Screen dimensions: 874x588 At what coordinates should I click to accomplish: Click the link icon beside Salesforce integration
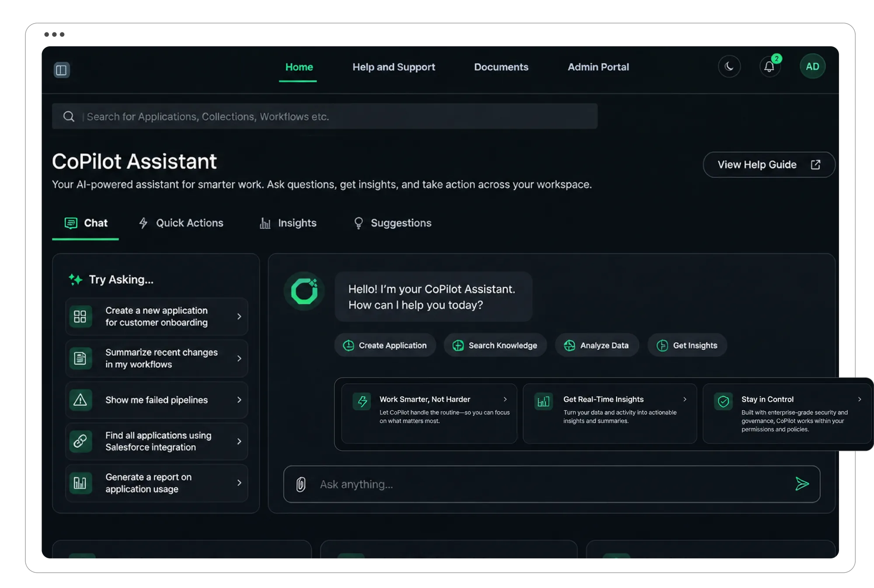[x=80, y=441]
